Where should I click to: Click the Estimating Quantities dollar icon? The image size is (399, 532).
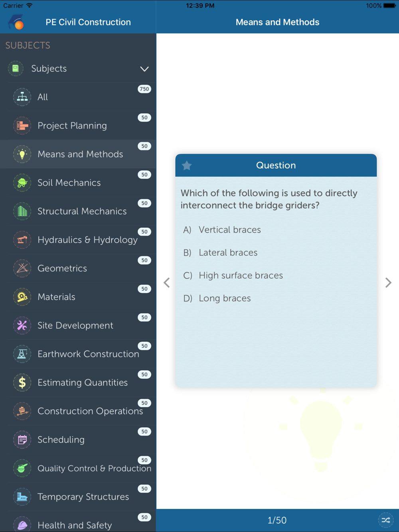pos(22,382)
